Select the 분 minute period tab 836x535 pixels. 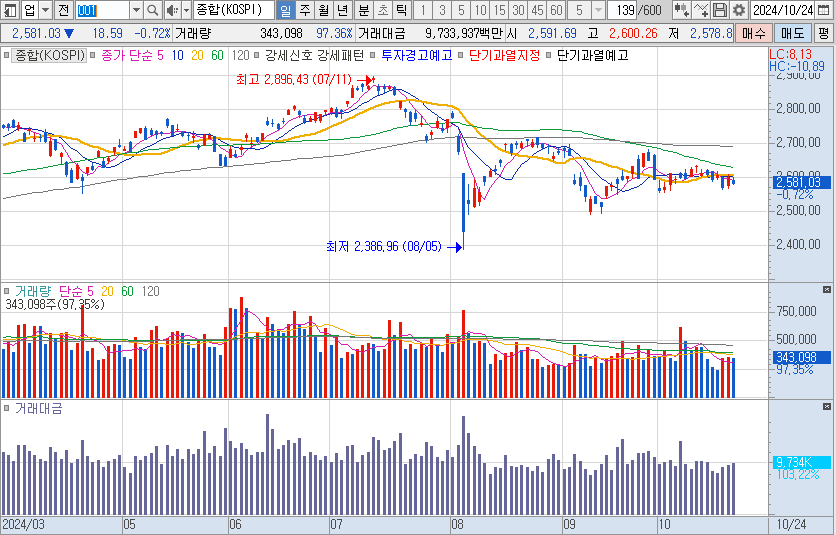click(364, 10)
